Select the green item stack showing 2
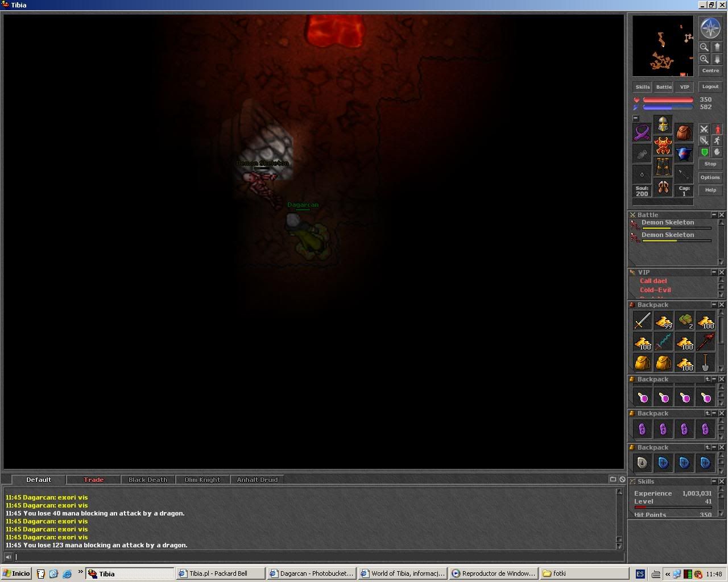The image size is (728, 582). [x=684, y=321]
